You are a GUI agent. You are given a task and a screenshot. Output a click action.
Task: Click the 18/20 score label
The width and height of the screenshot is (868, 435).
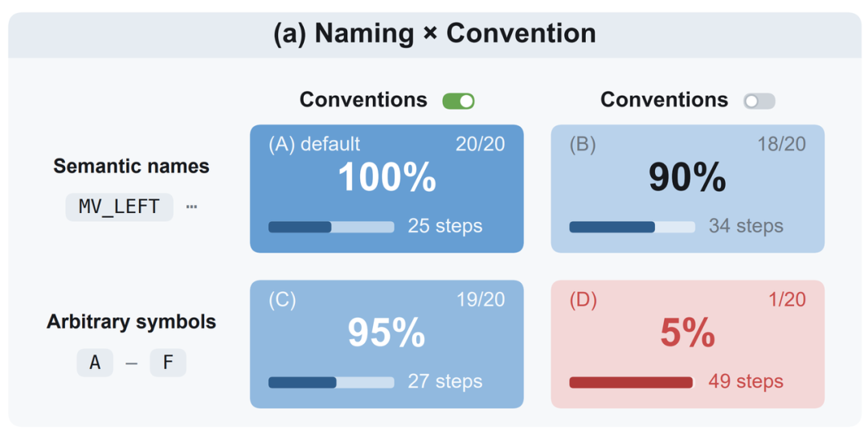pyautogui.click(x=782, y=144)
